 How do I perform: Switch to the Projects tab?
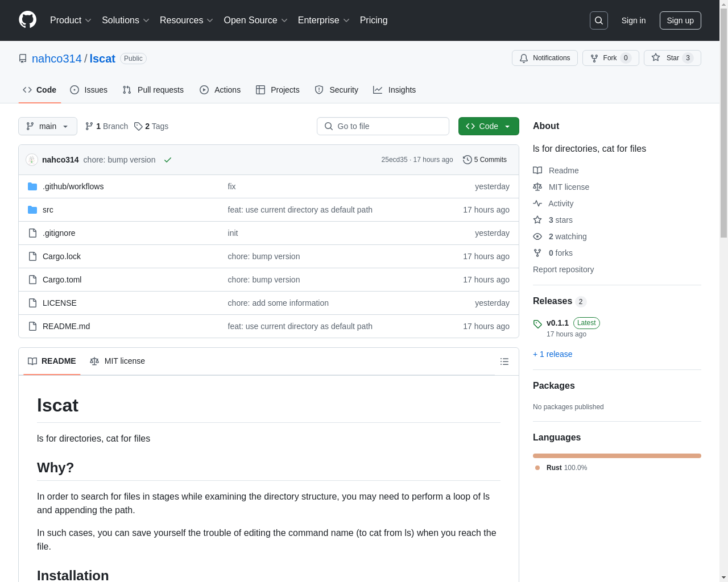[278, 90]
